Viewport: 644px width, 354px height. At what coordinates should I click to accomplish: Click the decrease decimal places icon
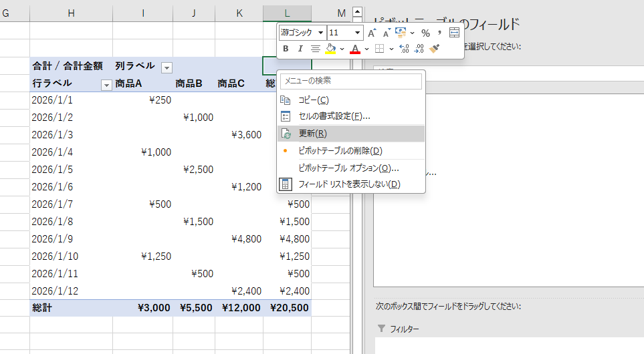point(419,49)
